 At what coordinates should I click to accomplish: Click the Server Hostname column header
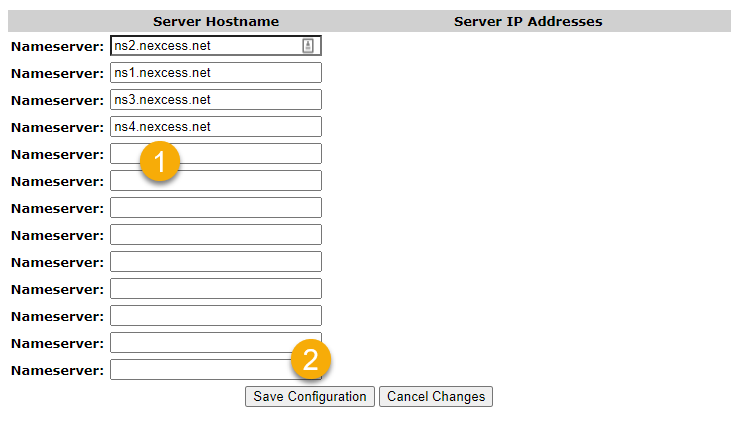(216, 21)
